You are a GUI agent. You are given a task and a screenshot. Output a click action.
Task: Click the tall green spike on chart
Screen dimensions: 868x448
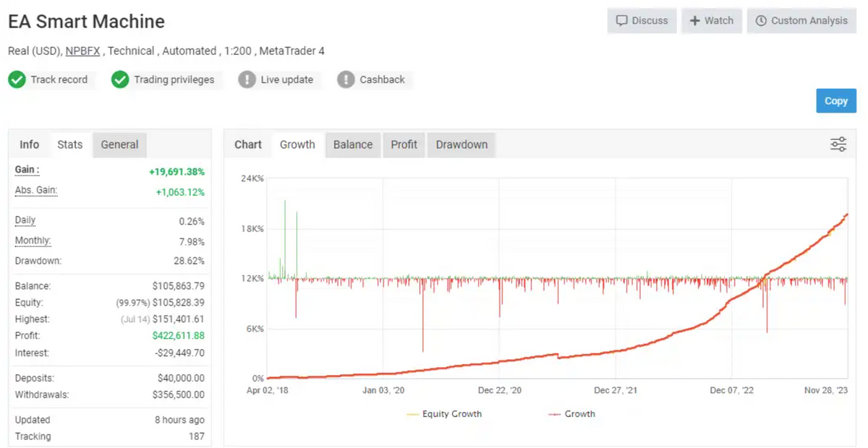[x=285, y=231]
